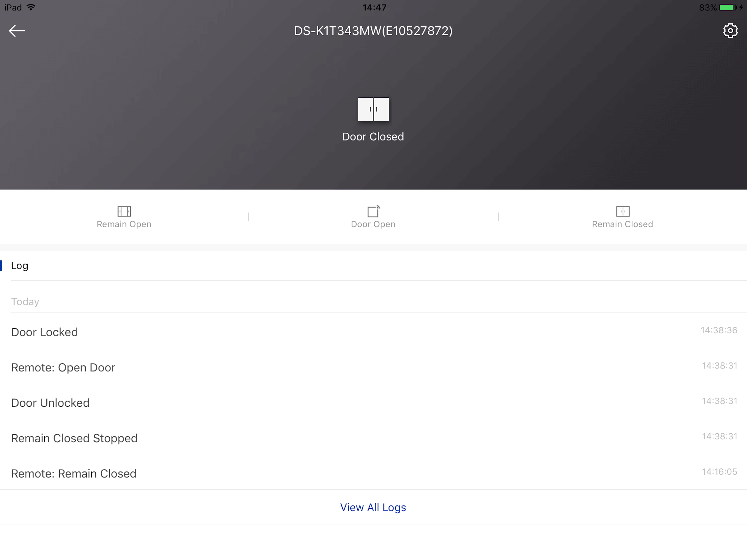Open device settings gear icon
The image size is (747, 560).
[730, 31]
